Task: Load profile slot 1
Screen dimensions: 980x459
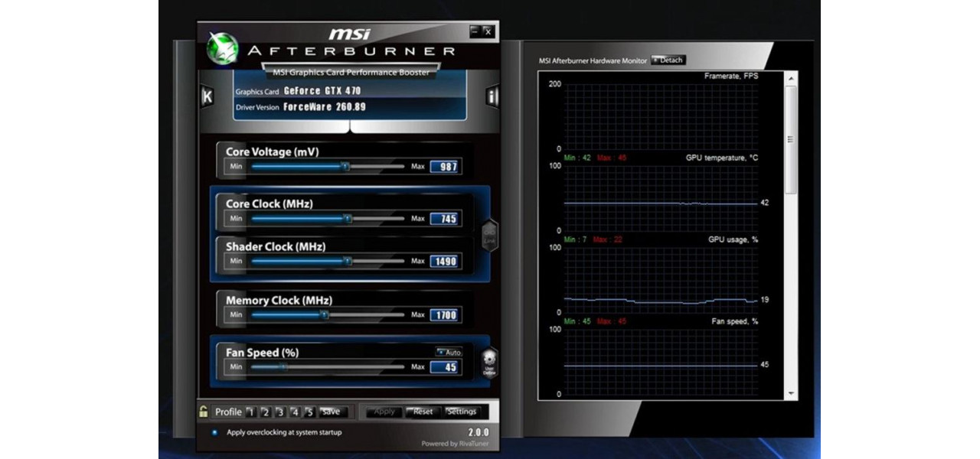Action: (x=250, y=412)
